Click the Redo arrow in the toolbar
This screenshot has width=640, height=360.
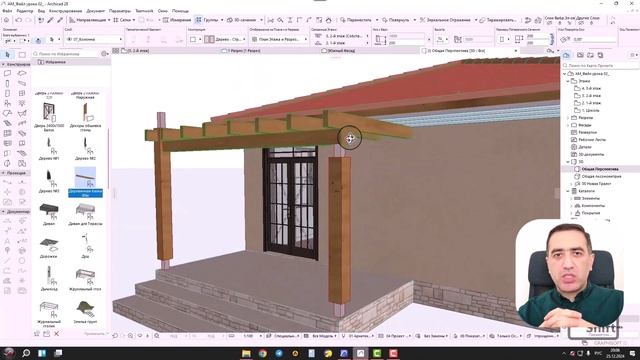point(29,20)
